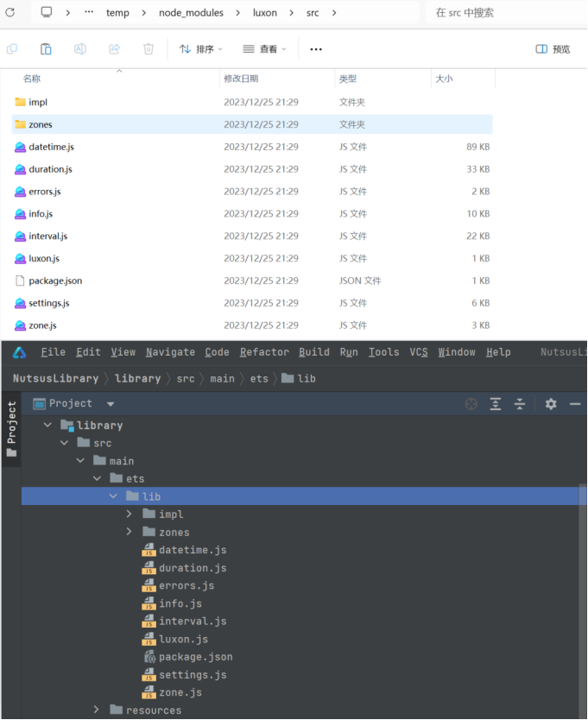Screen dimensions: 588x720
Task: Open the Refactor menu
Action: click(x=264, y=352)
